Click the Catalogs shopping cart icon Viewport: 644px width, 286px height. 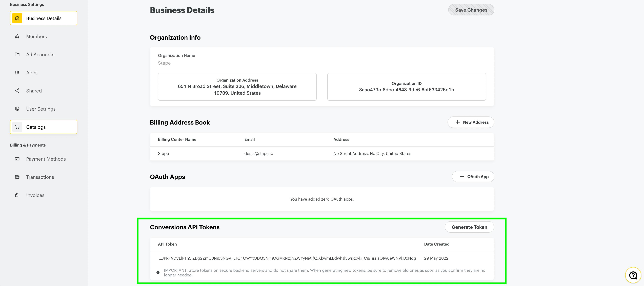click(17, 127)
